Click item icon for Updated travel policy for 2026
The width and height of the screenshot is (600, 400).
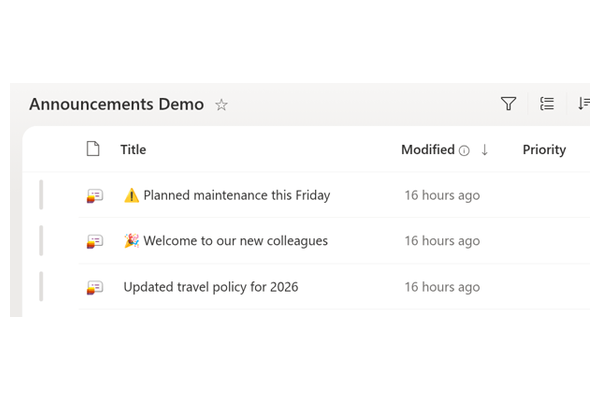point(95,287)
